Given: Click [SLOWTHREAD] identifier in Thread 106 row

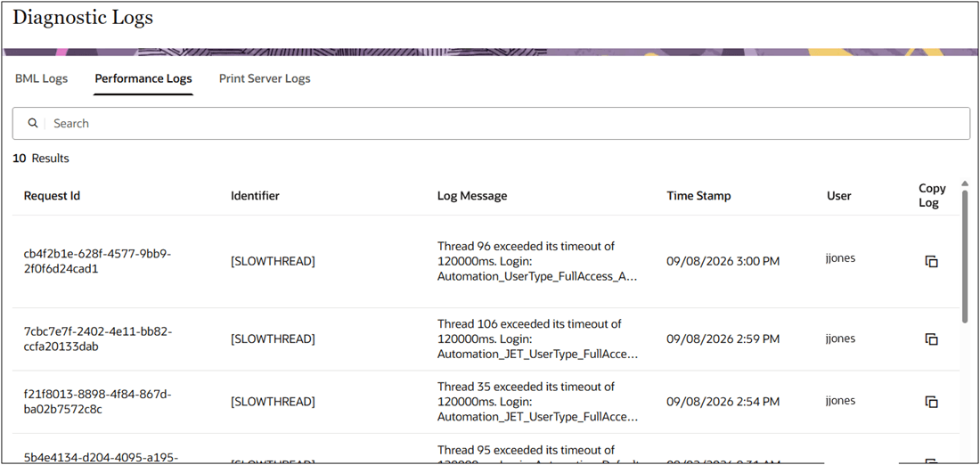Looking at the screenshot, I should (x=274, y=339).
